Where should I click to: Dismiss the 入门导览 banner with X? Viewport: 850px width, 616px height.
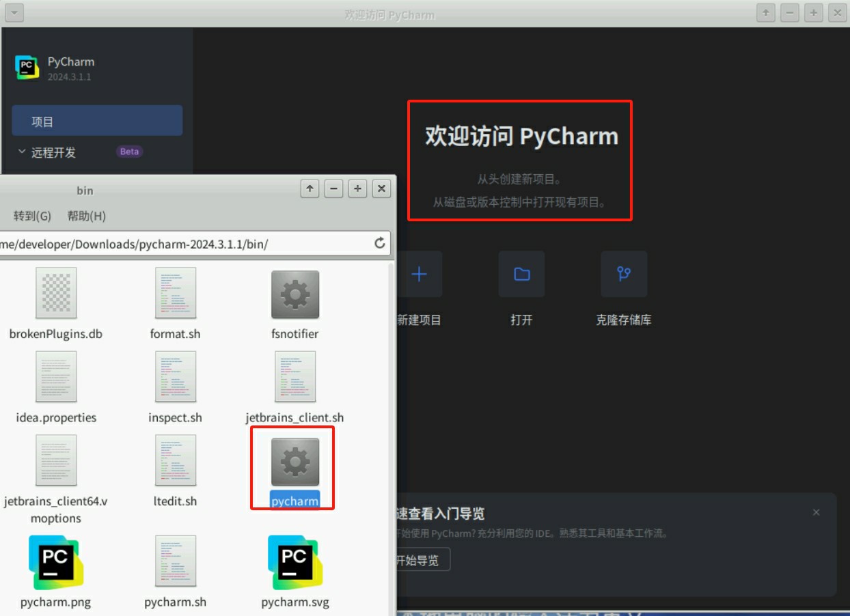tap(816, 512)
